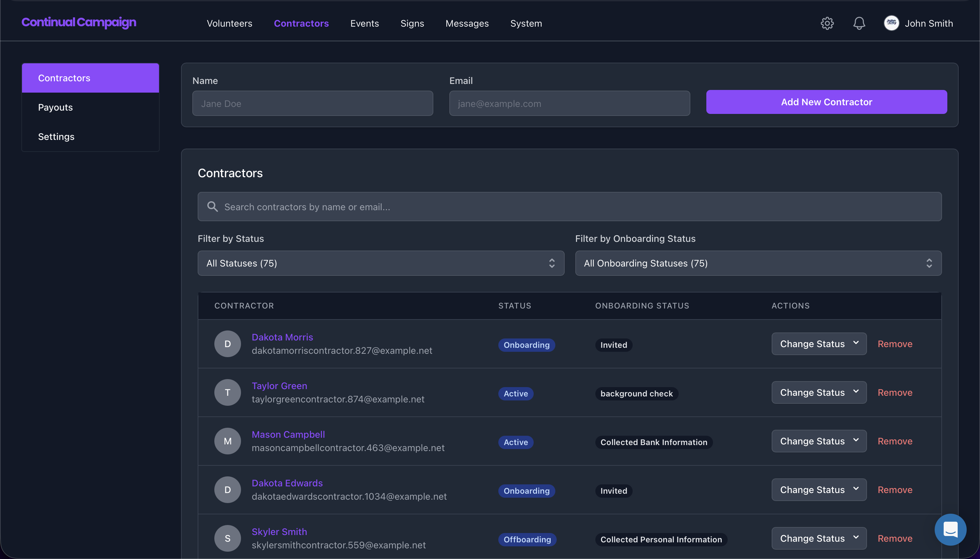Screen dimensions: 980x559
Task: Switch to Volunteers nav tab
Action: 229,23
